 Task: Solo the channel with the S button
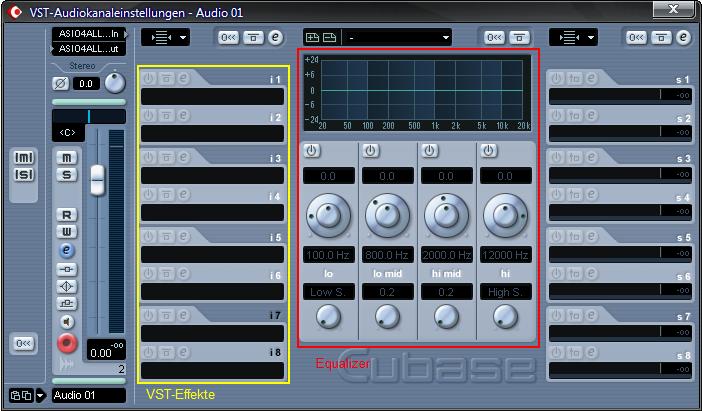click(67, 175)
